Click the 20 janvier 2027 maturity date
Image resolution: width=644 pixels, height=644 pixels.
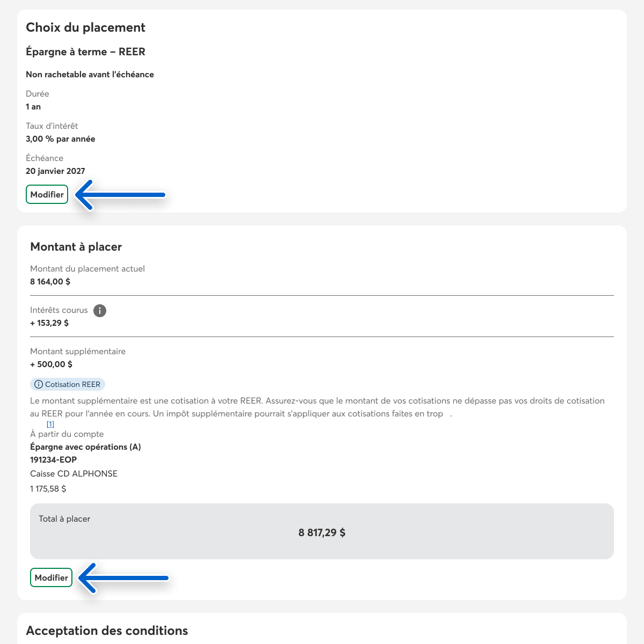tap(55, 171)
